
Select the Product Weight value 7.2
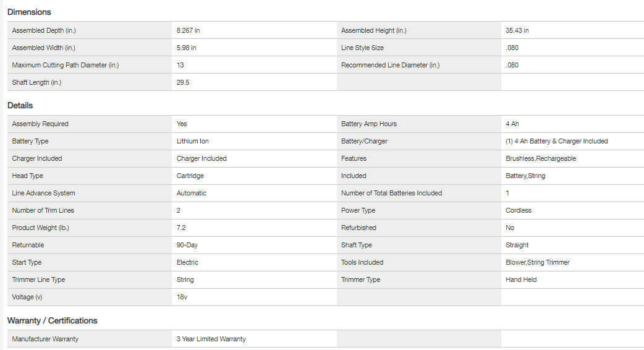click(x=182, y=228)
